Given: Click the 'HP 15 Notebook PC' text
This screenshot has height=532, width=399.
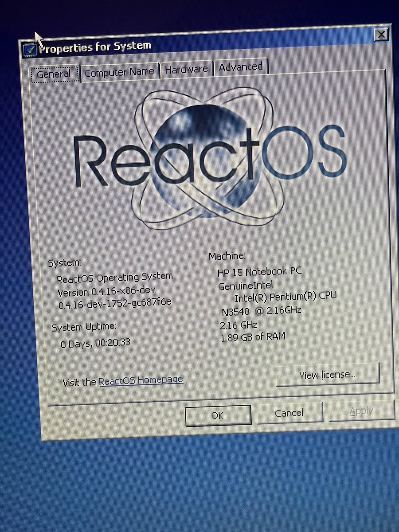Looking at the screenshot, I should pos(260,271).
